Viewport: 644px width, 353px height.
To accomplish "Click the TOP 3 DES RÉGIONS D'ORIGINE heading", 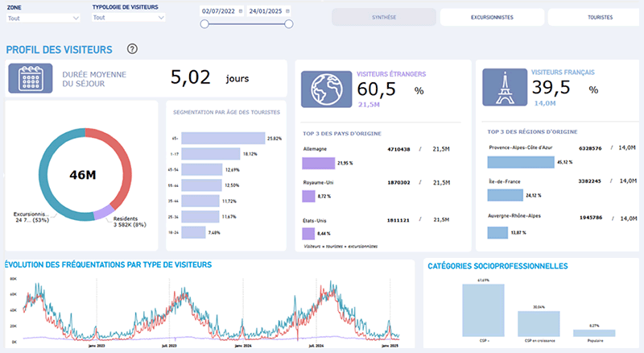I will pyautogui.click(x=532, y=131).
